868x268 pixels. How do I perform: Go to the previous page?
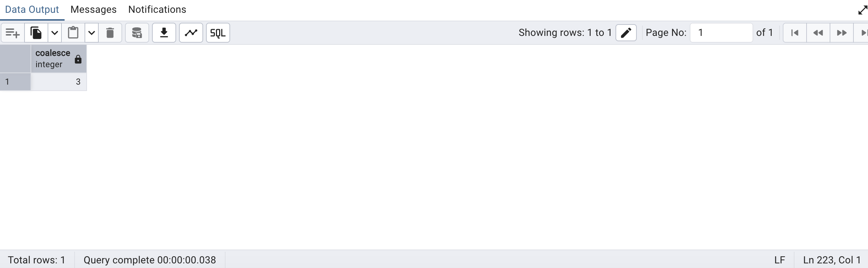[818, 33]
